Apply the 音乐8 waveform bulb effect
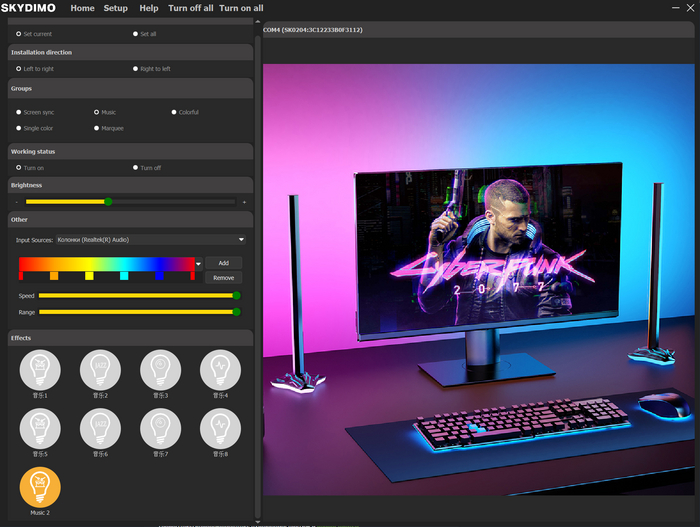Screen dimensions: 700x527 [220, 429]
